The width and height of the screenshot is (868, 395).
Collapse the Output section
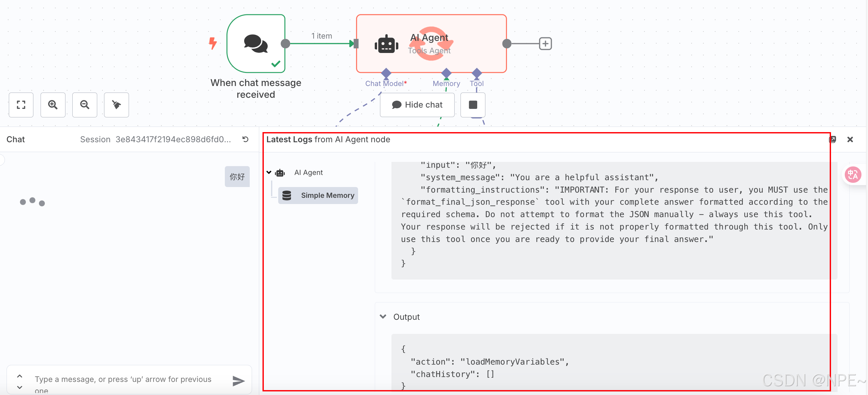pos(383,317)
